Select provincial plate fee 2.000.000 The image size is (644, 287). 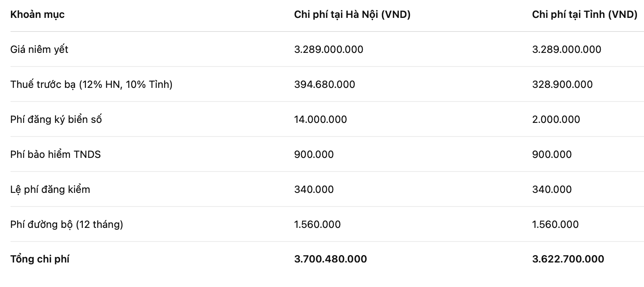(x=556, y=119)
